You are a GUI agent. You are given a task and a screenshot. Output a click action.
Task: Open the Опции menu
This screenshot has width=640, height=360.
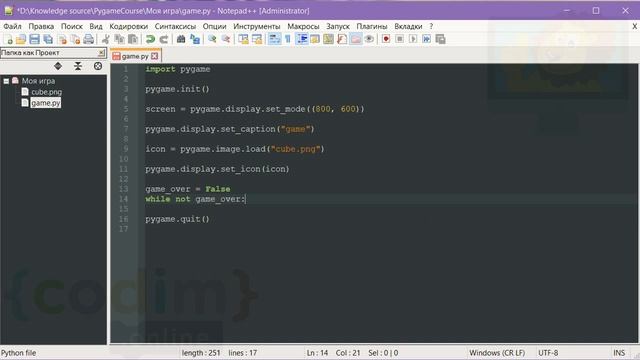214,26
